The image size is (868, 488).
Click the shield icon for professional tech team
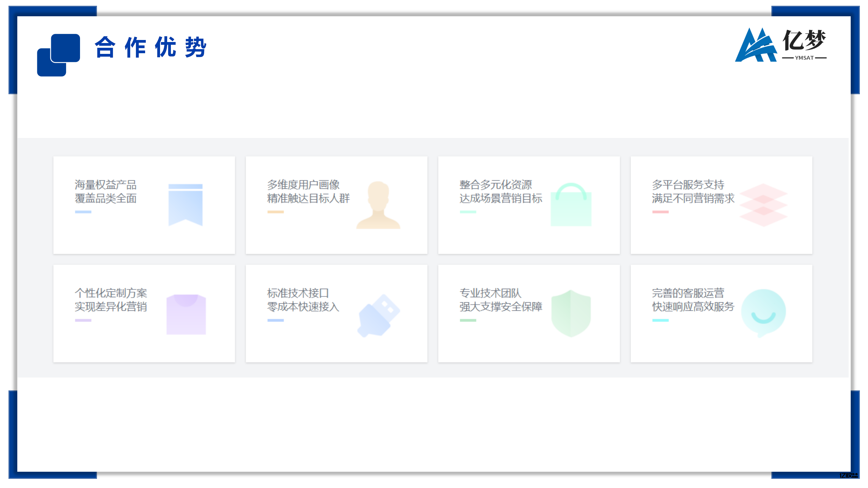click(571, 313)
